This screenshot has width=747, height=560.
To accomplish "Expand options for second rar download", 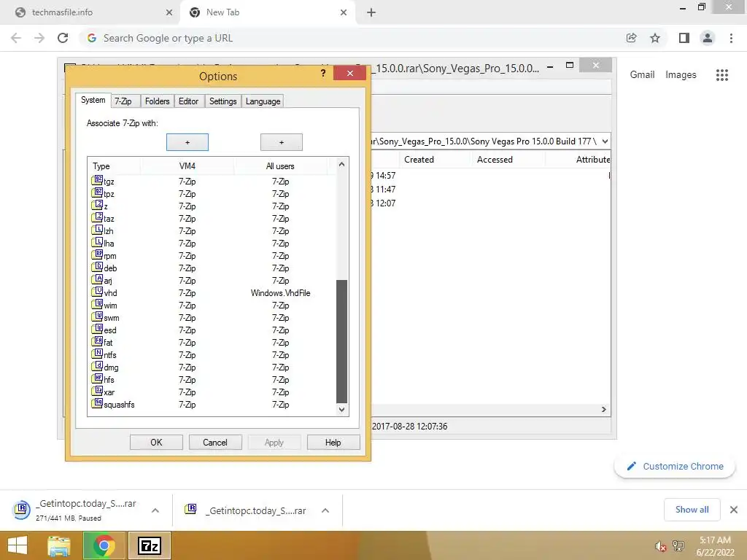I will click(325, 510).
